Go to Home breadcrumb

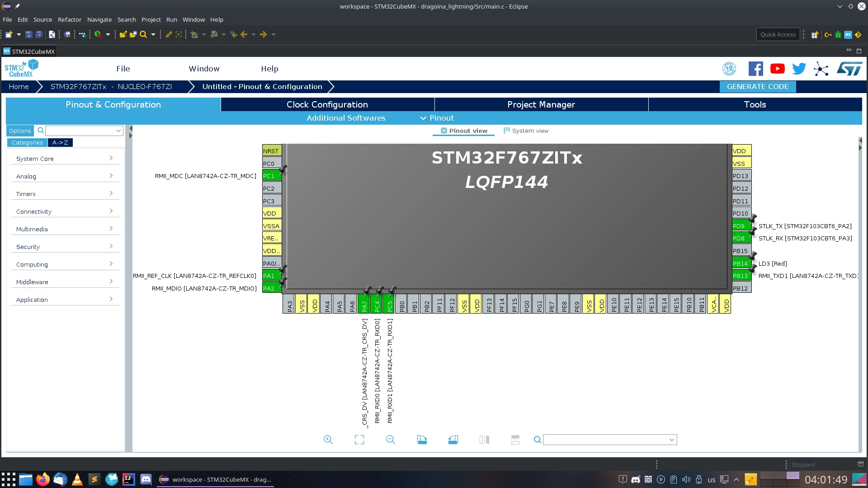19,87
